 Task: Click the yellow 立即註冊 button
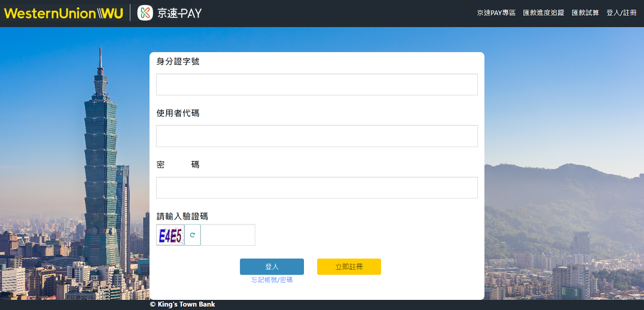(349, 267)
